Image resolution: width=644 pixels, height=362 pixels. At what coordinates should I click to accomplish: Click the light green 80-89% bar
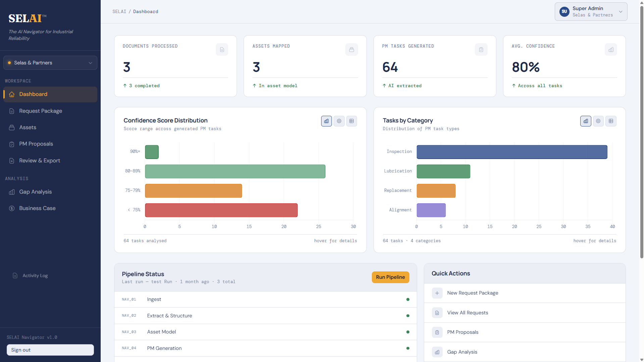point(235,171)
